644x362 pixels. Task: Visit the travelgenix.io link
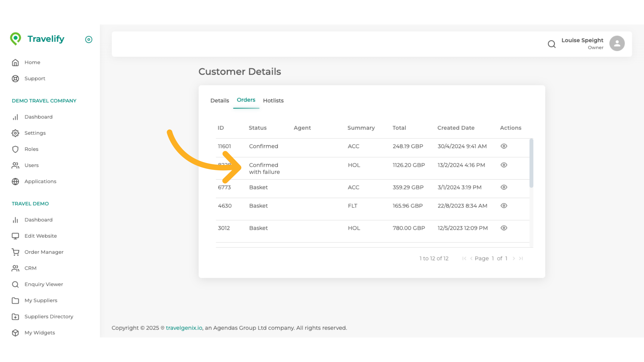point(184,327)
